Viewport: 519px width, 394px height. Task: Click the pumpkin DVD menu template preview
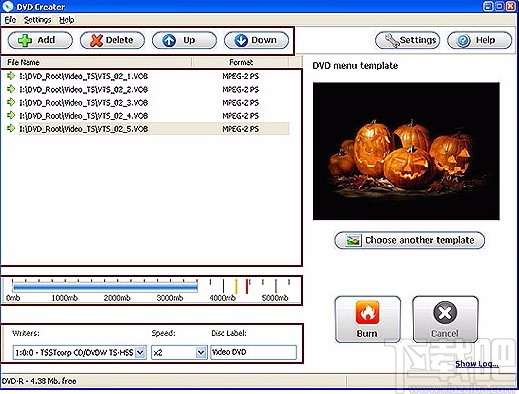(406, 151)
